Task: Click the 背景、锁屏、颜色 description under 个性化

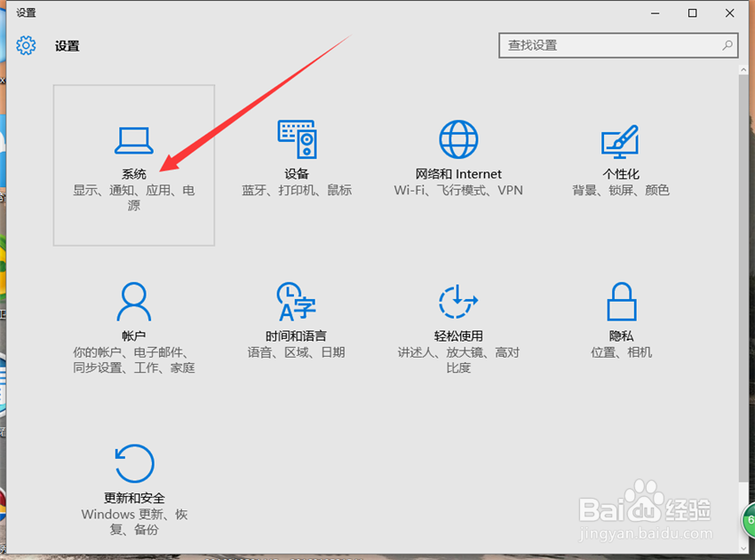Action: pos(620,189)
